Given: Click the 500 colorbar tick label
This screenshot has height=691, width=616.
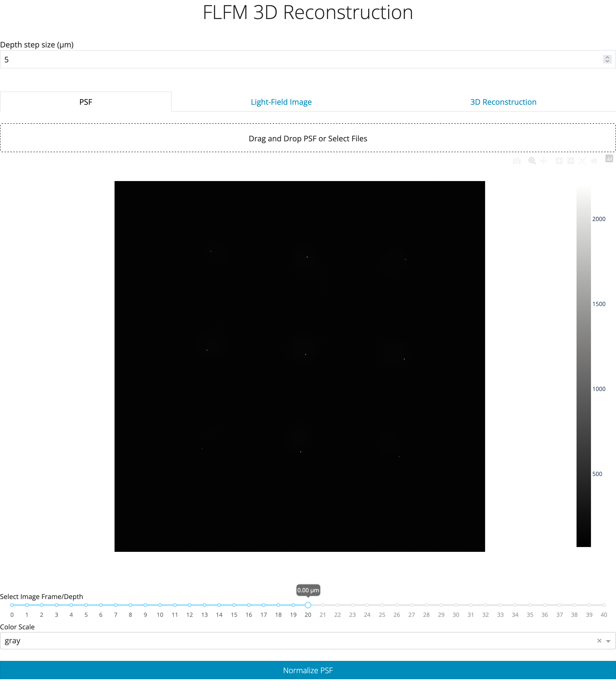Looking at the screenshot, I should tap(597, 474).
